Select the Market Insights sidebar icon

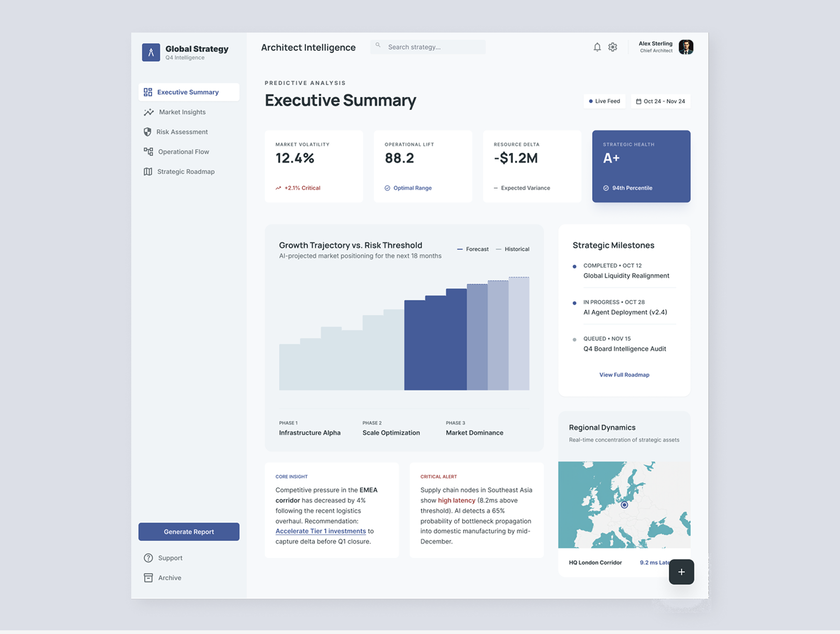[x=148, y=112]
